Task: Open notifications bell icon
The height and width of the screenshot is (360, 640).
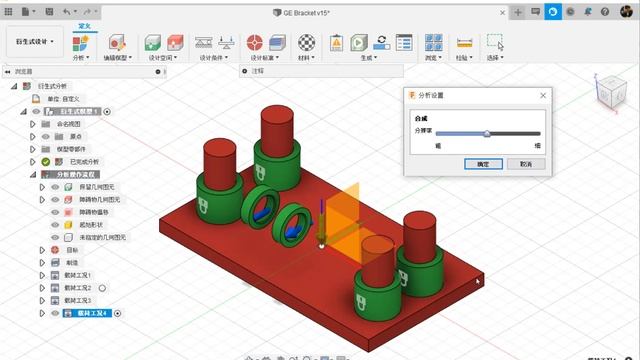Action: [588, 12]
